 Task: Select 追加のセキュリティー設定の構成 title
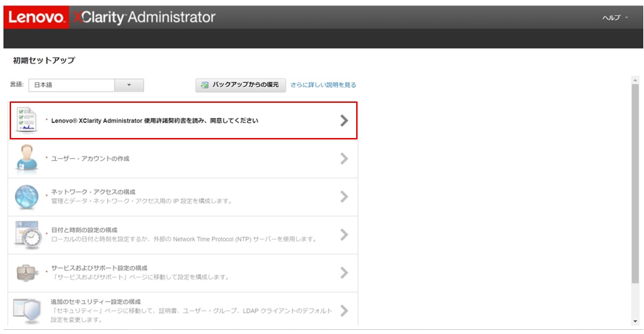coord(96,302)
